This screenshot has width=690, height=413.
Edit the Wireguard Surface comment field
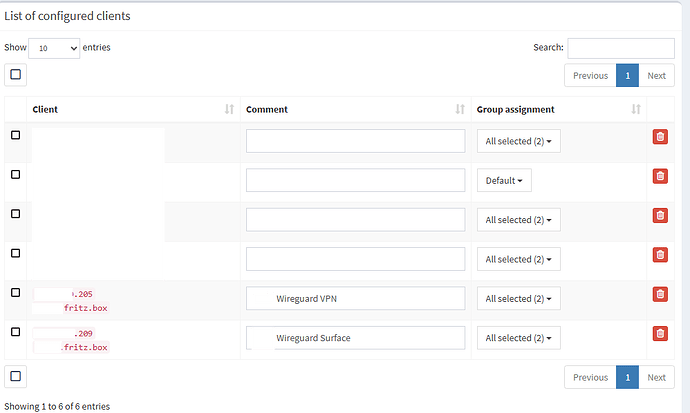click(368, 338)
